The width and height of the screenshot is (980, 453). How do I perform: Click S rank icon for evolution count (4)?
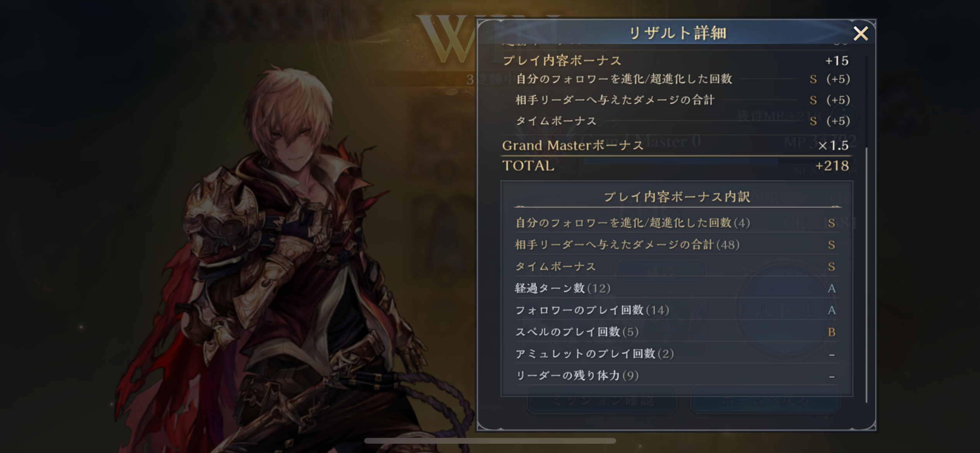(x=831, y=223)
